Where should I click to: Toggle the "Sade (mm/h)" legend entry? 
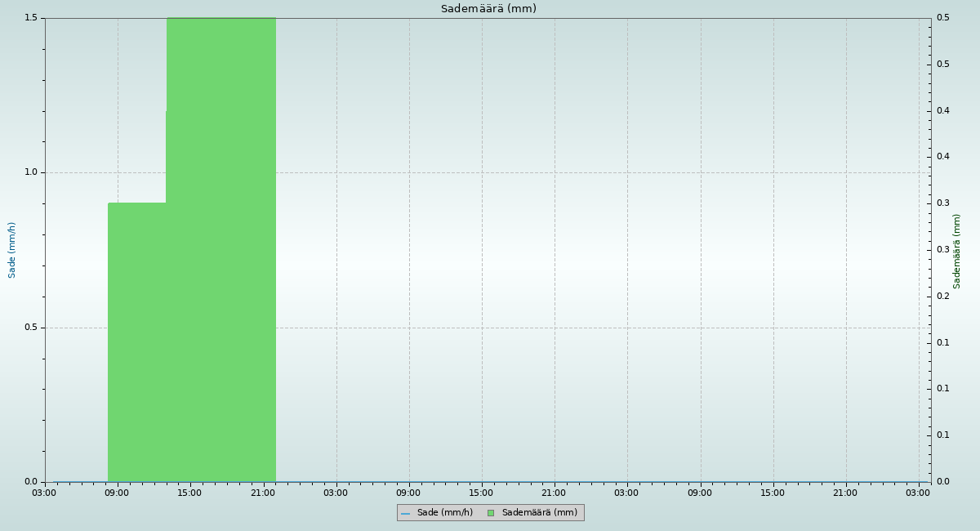click(444, 513)
